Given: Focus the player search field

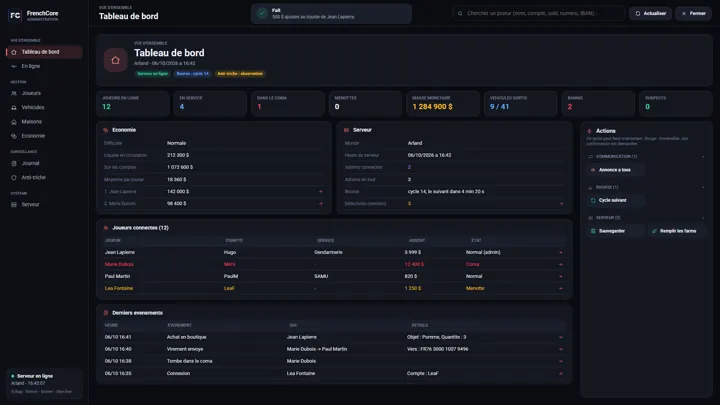Looking at the screenshot, I should click(539, 13).
